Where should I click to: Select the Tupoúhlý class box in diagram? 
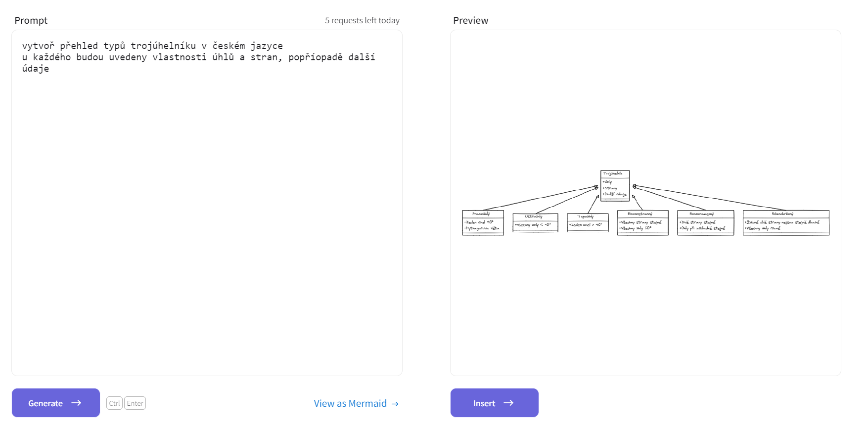coord(588,223)
